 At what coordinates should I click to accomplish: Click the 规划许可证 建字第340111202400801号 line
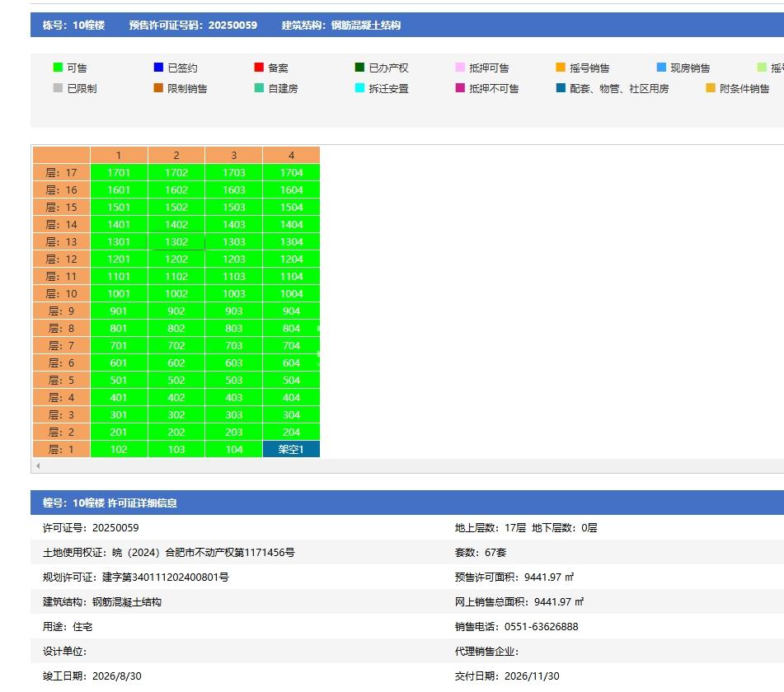(x=135, y=577)
